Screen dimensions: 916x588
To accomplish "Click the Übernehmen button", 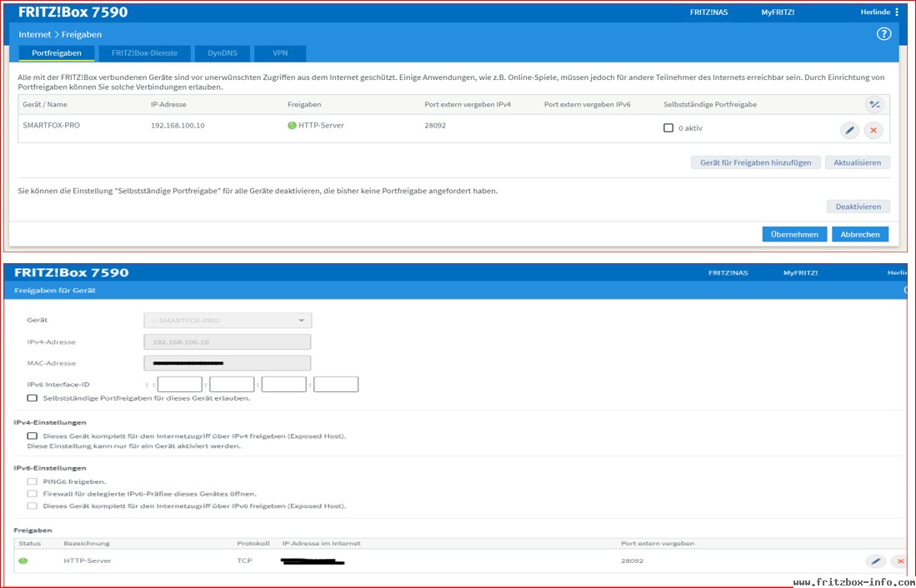I will (x=794, y=234).
